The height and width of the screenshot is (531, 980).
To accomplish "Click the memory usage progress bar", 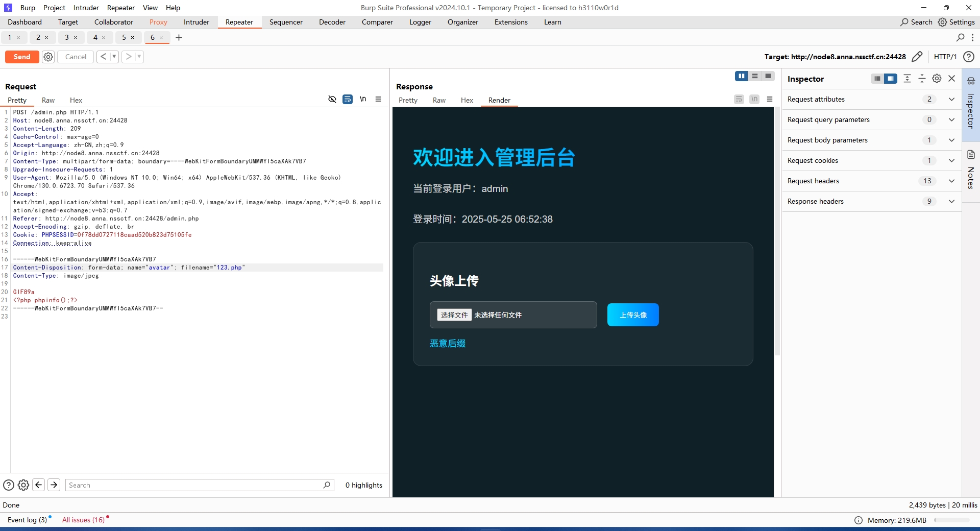I will pyautogui.click(x=952, y=520).
